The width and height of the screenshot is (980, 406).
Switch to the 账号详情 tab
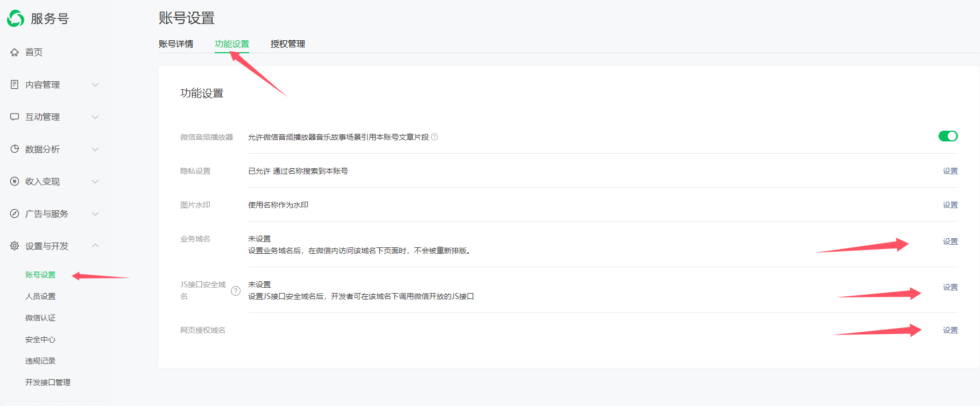(176, 44)
